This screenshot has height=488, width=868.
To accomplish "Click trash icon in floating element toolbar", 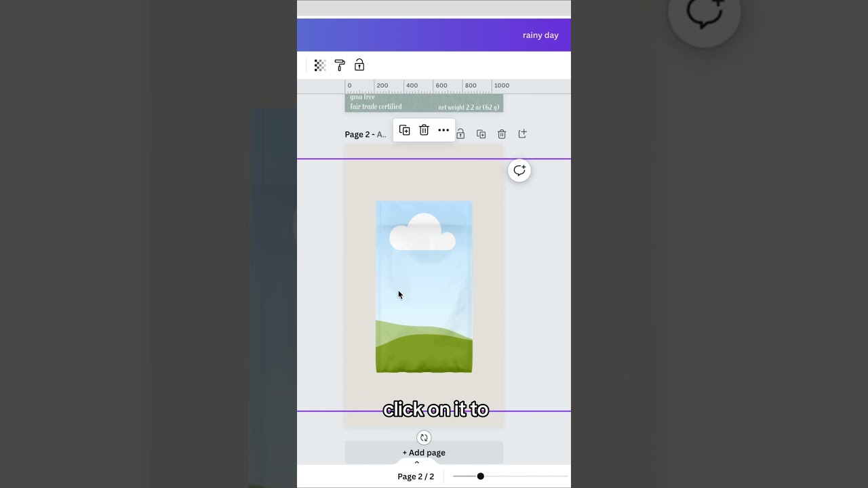I will (424, 130).
